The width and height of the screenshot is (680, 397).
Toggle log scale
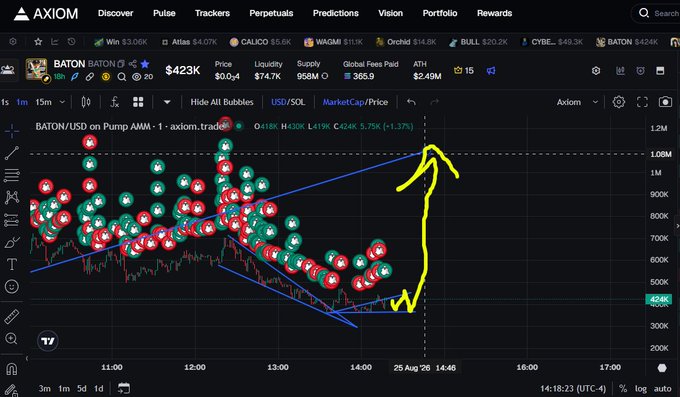641,388
